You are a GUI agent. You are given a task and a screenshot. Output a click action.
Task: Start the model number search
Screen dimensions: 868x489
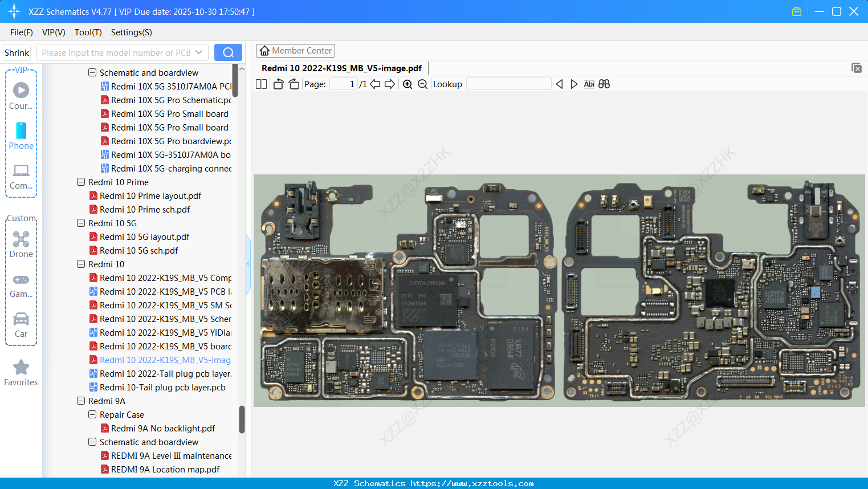(x=228, y=52)
